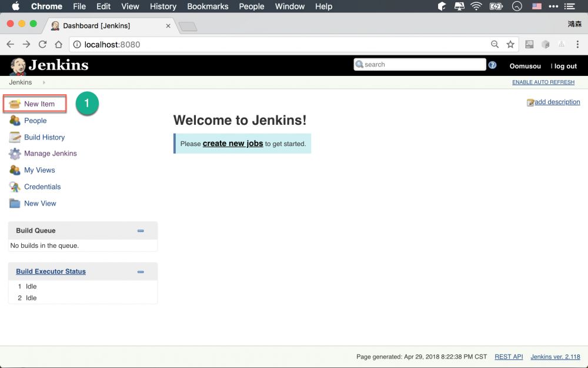The height and width of the screenshot is (368, 588).
Task: Click the Build History clock icon
Action: (x=15, y=137)
